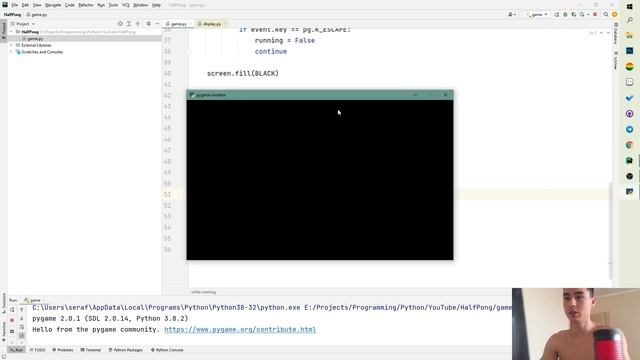640x360 pixels.
Task: Open the Run tool window tab
Action: [x=17, y=350]
